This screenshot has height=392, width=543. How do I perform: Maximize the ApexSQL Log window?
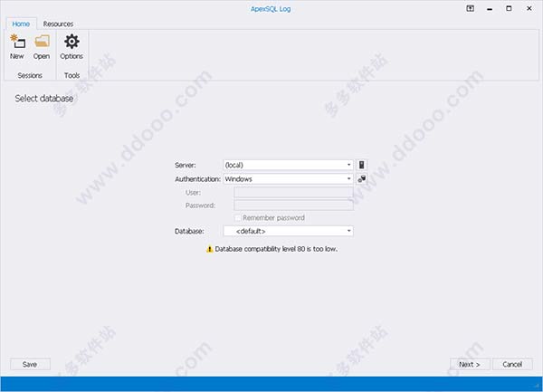[509, 8]
